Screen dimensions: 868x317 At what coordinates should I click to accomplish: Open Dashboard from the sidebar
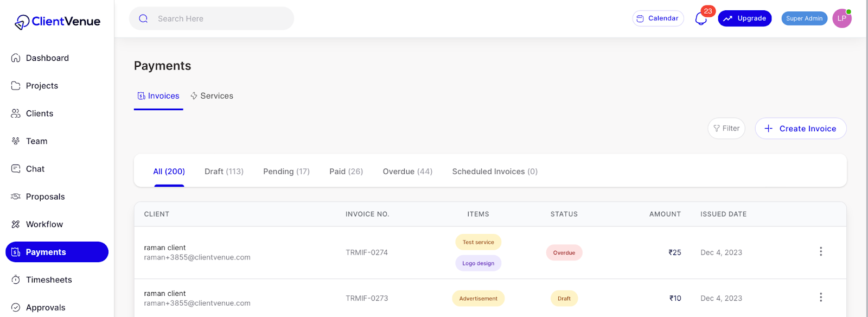(47, 58)
